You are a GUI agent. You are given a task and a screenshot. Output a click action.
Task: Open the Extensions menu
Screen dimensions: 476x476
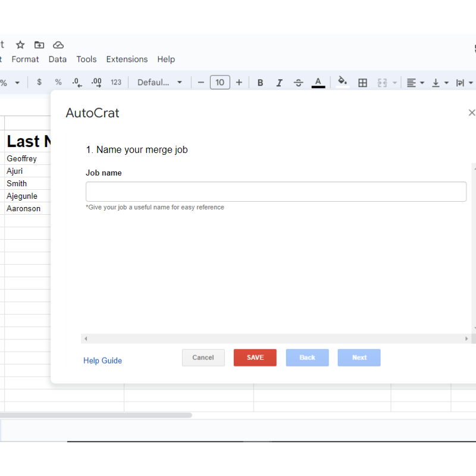pyautogui.click(x=127, y=59)
